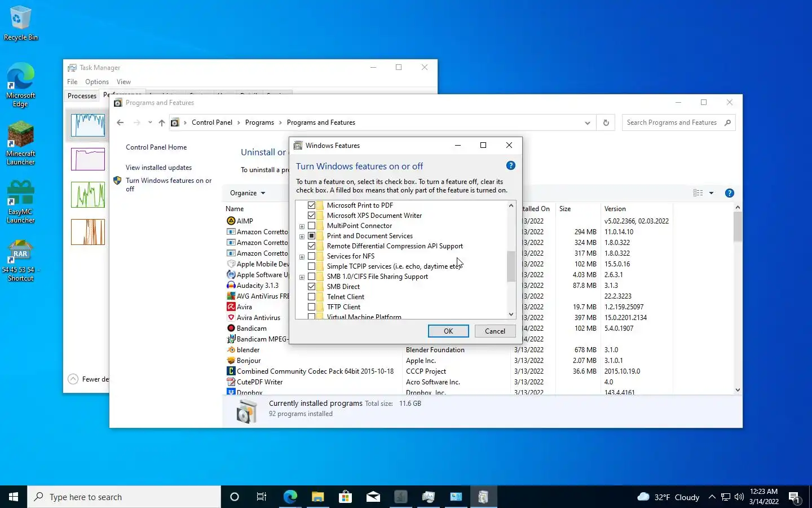
Task: Click Control Panel breadcrumb in address bar
Action: coord(212,122)
